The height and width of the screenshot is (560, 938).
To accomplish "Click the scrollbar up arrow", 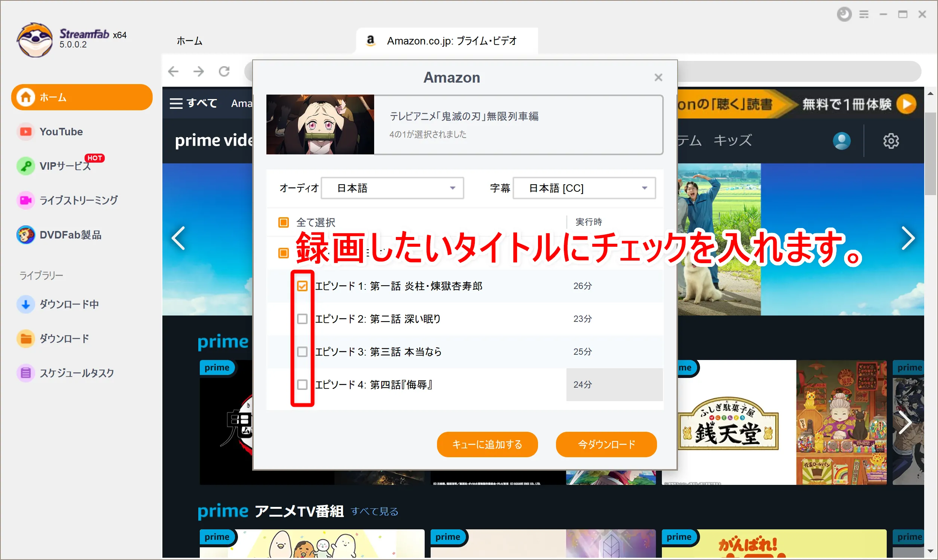I will (930, 93).
